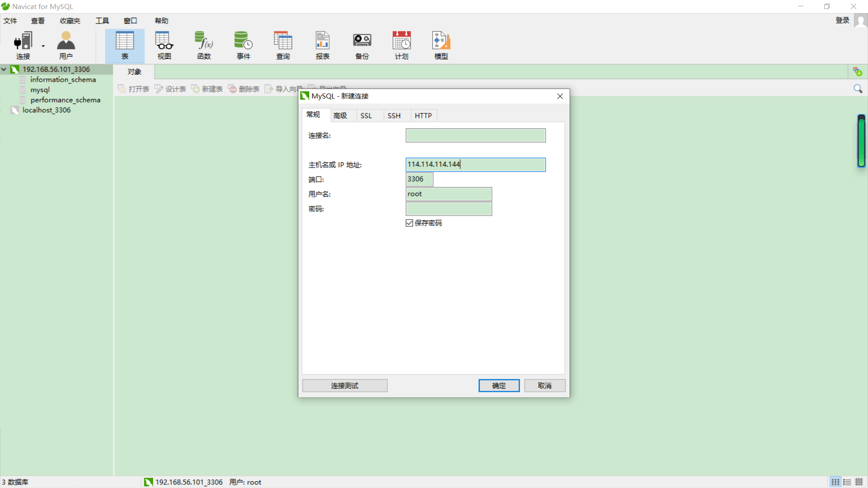
Task: Click the search magnifier icon
Action: pos(858,89)
